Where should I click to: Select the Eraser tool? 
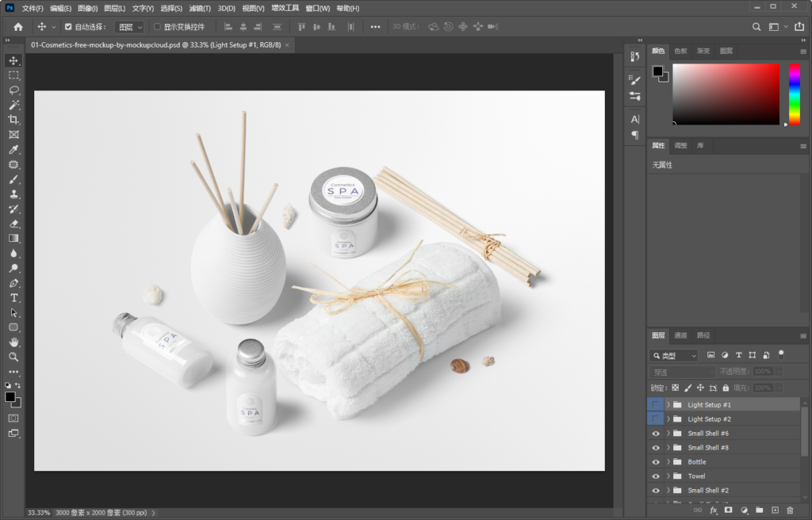coord(13,224)
